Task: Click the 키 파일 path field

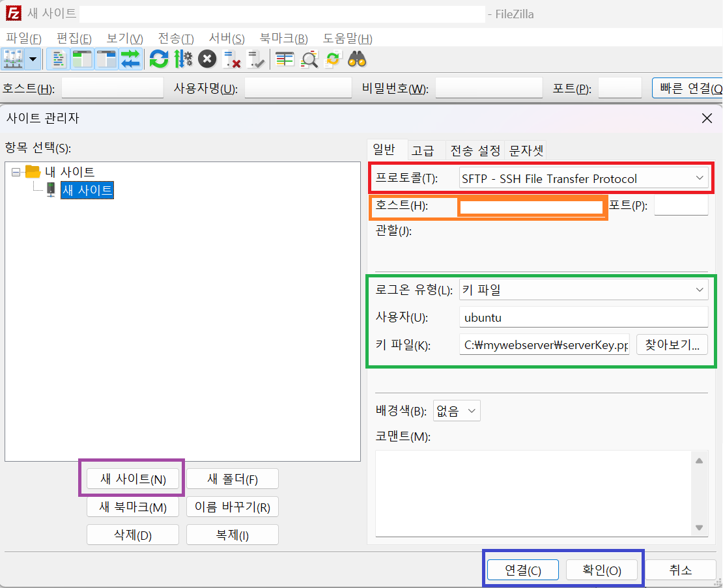Action: point(545,344)
